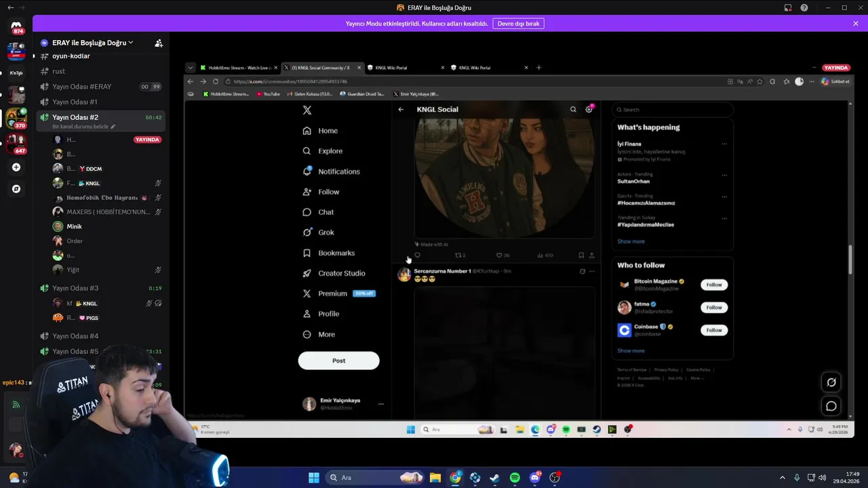Open Spotify from the Windows taskbar
The width and height of the screenshot is (868, 488).
pyautogui.click(x=515, y=478)
